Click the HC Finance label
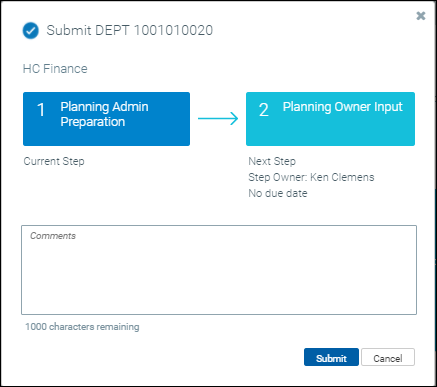The height and width of the screenshot is (387, 437). pos(55,69)
